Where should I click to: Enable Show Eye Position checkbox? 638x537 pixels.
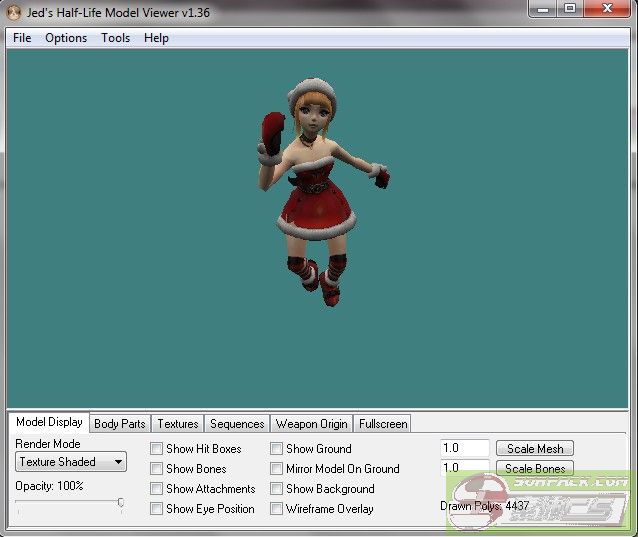coord(156,509)
